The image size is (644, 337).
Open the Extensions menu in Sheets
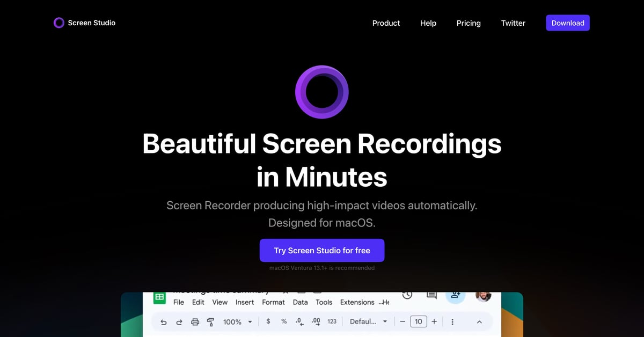point(357,302)
